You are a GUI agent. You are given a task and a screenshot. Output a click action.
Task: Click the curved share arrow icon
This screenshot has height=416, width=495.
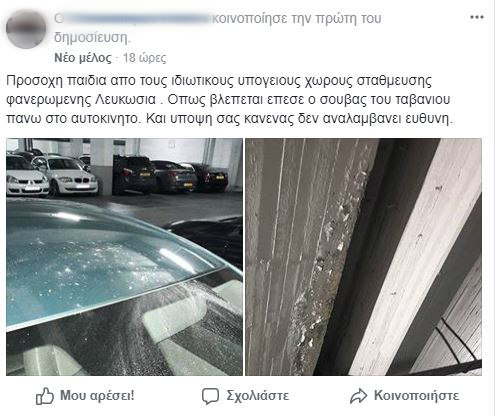click(x=358, y=396)
